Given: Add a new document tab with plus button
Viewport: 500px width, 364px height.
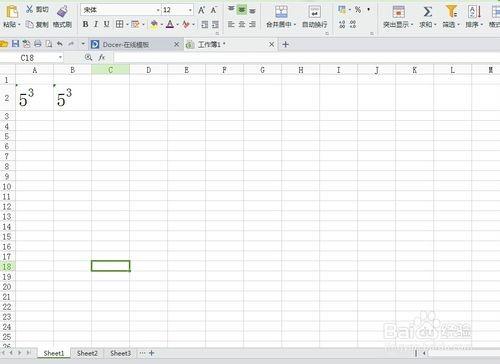Looking at the screenshot, I should (285, 44).
